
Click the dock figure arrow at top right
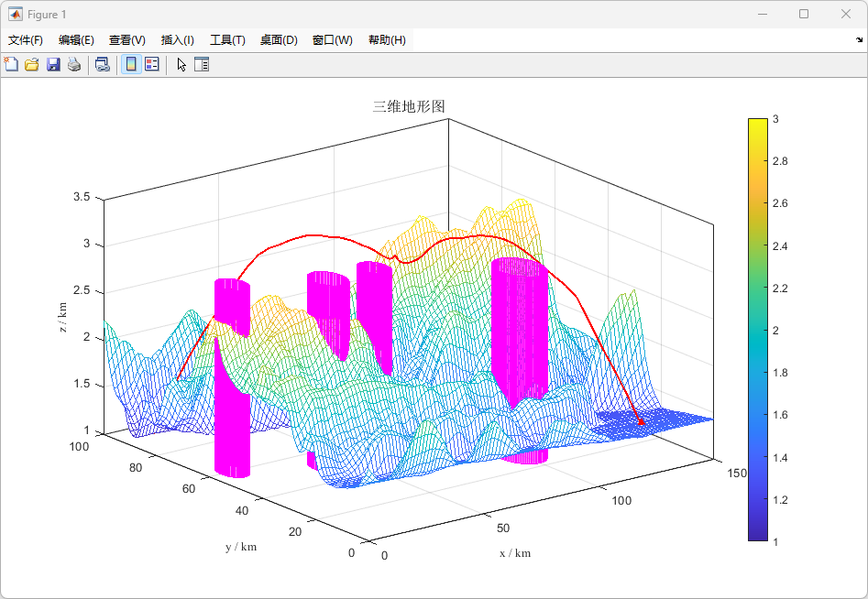pyautogui.click(x=859, y=40)
